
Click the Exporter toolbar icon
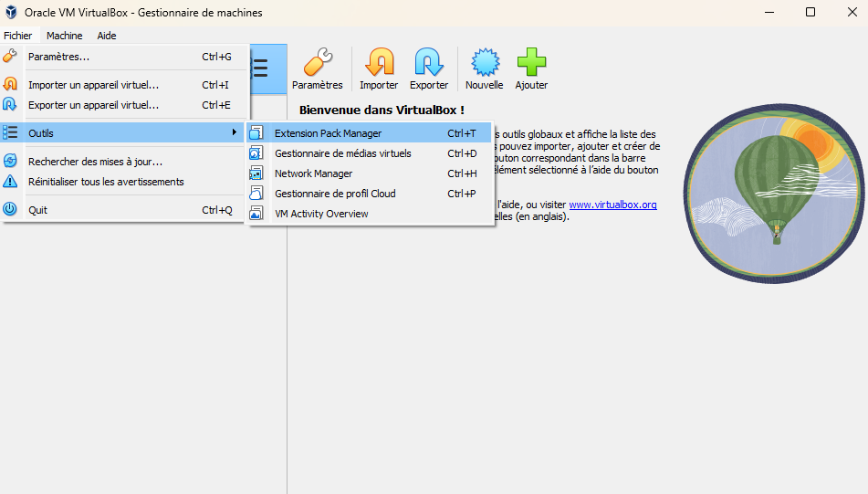(428, 64)
